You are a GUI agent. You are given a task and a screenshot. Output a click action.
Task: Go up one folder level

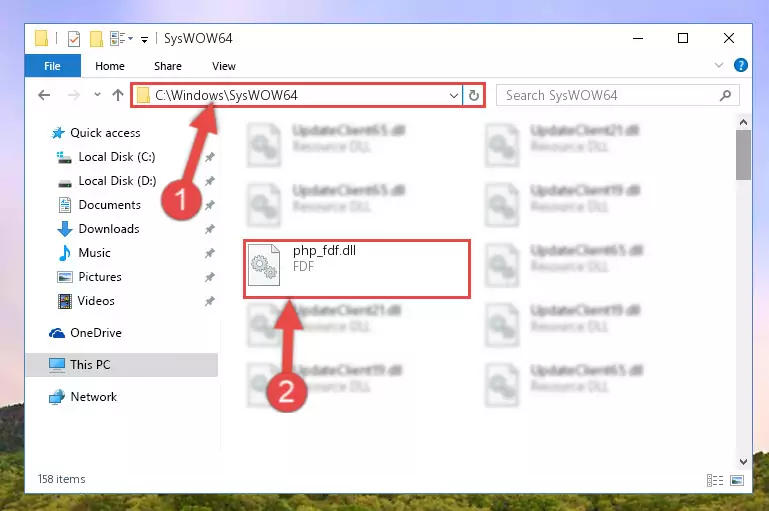pyautogui.click(x=118, y=95)
